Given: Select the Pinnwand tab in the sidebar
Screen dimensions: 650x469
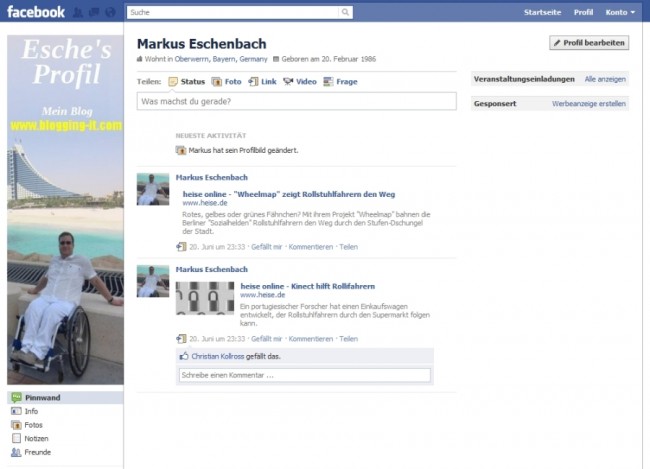Looking at the screenshot, I should click(65, 398).
